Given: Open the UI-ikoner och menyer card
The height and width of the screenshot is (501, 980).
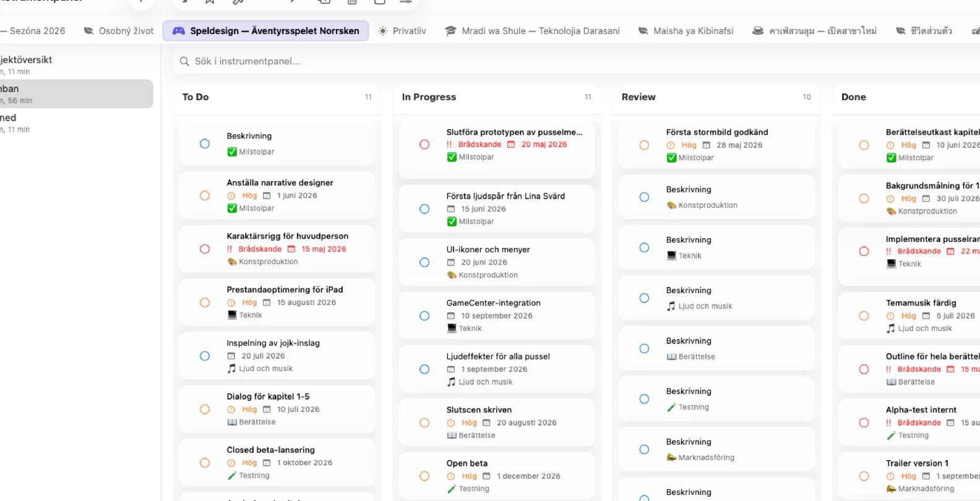Looking at the screenshot, I should click(x=497, y=262).
